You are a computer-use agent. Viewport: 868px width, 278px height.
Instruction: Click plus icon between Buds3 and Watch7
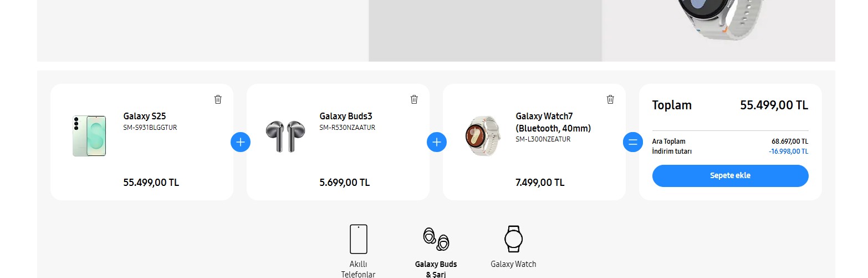coord(437,142)
